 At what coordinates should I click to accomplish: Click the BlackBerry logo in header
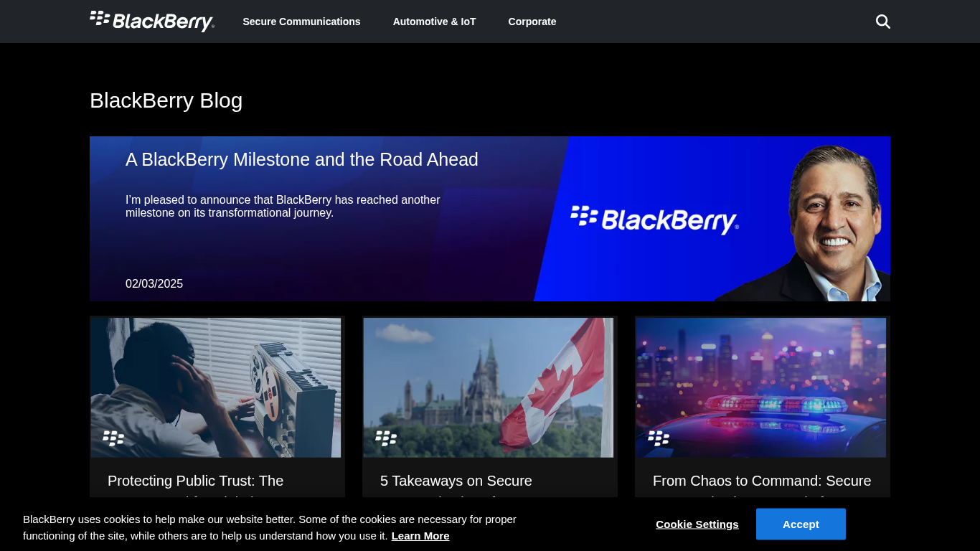pos(152,22)
